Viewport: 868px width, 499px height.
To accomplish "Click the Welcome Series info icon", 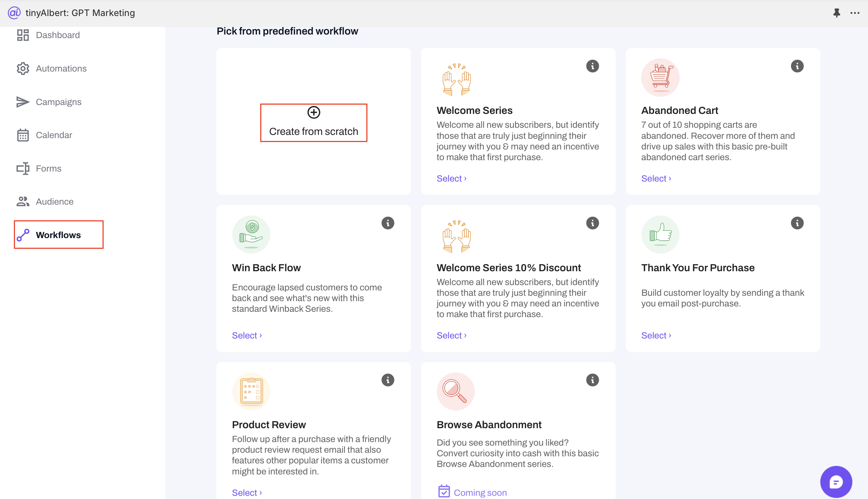I will pos(592,66).
